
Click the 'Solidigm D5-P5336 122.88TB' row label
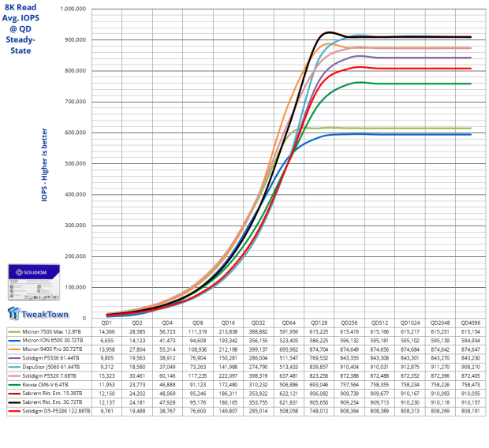[56, 411]
